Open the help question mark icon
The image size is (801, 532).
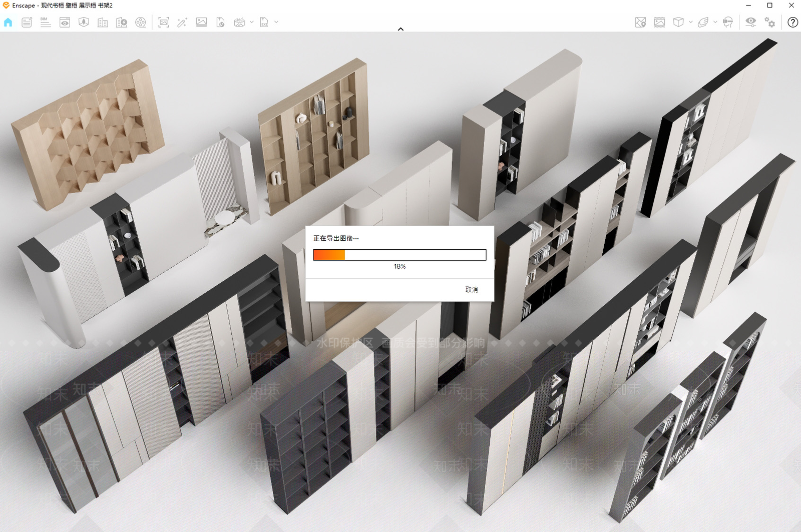tap(792, 23)
